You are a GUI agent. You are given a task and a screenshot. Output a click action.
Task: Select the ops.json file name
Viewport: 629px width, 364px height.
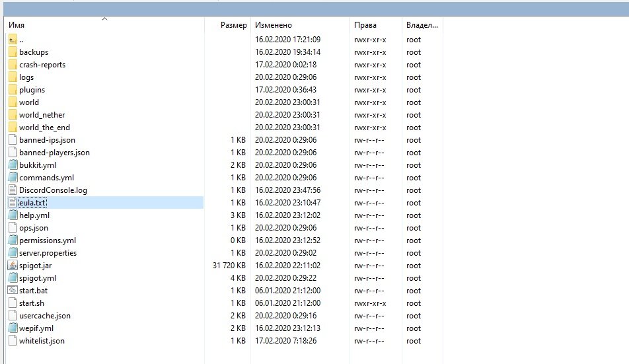pos(34,228)
